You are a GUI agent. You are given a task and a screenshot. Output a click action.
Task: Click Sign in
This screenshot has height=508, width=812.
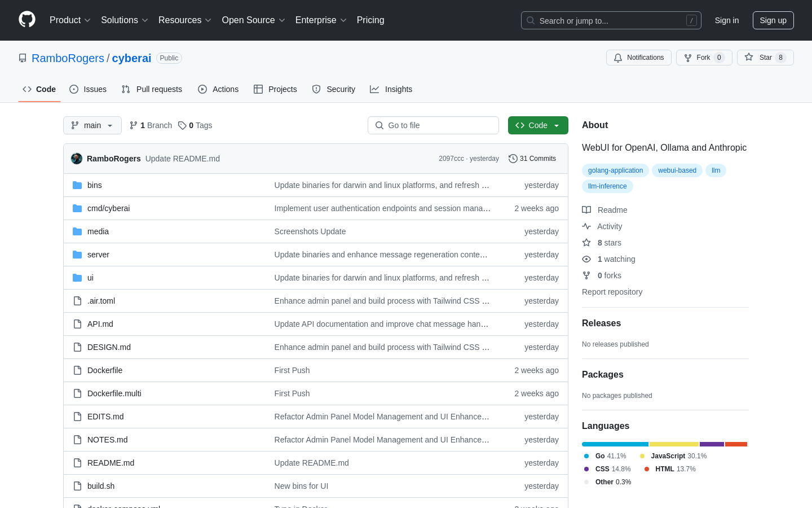[727, 20]
